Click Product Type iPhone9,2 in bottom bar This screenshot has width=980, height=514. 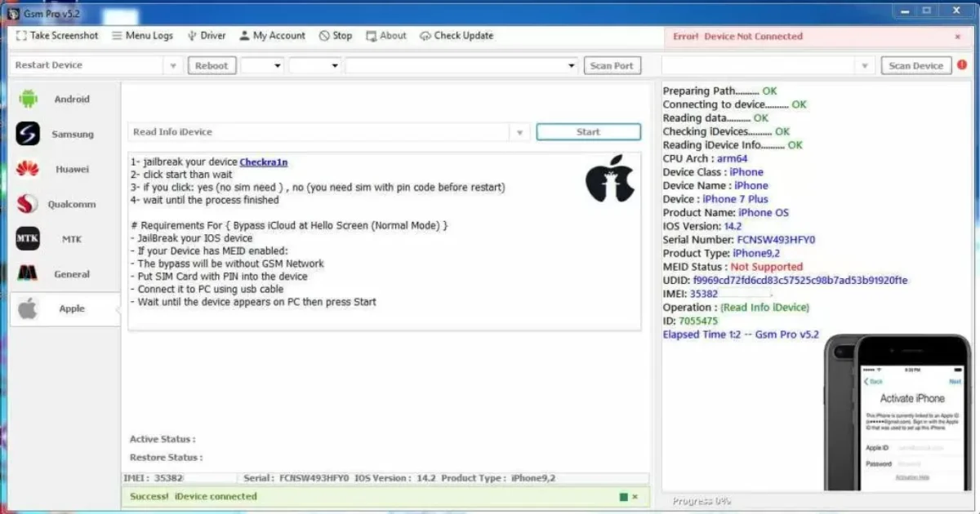[498, 478]
